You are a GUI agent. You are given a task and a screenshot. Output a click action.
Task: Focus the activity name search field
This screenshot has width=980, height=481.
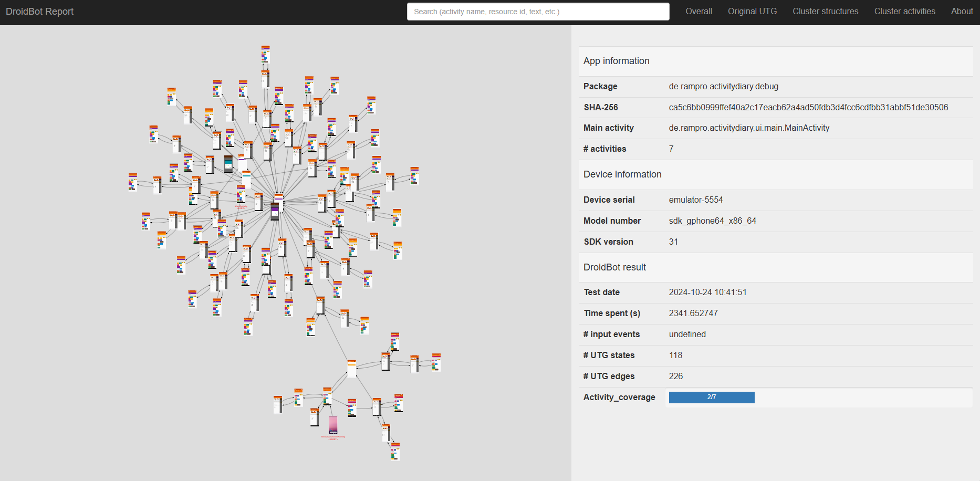[x=538, y=12]
